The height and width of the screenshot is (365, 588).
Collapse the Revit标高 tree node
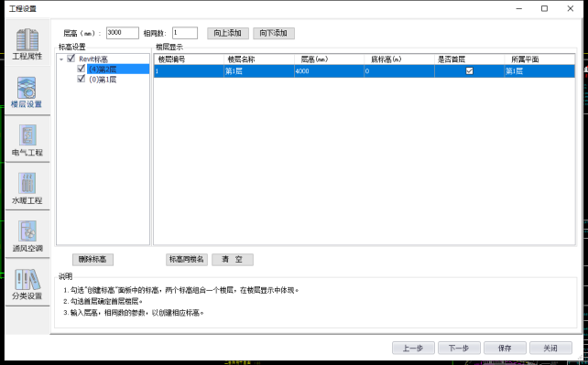point(61,59)
